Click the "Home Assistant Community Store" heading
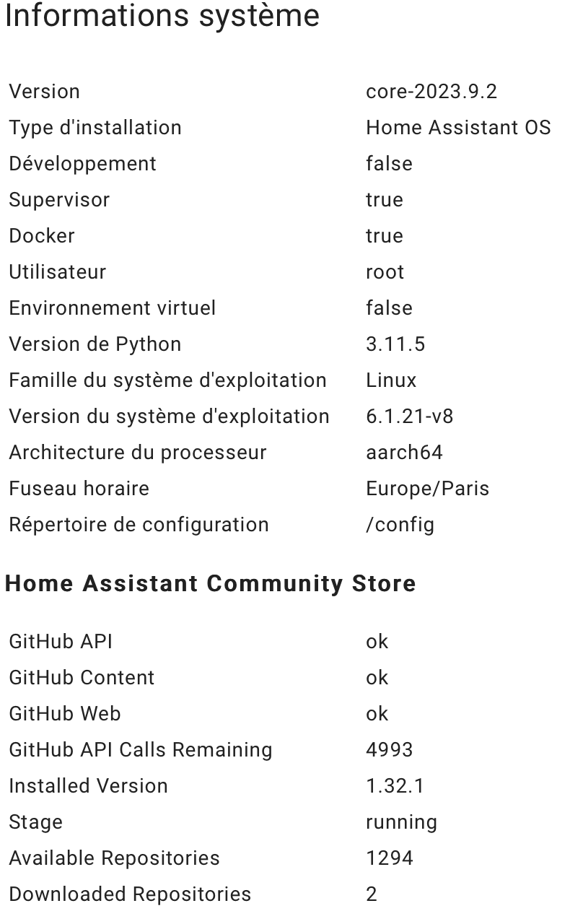 coord(211,583)
